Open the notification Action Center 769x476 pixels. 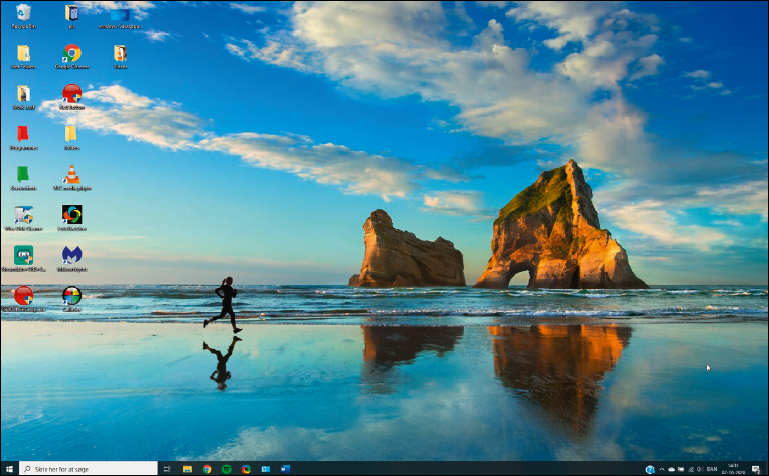[757, 468]
